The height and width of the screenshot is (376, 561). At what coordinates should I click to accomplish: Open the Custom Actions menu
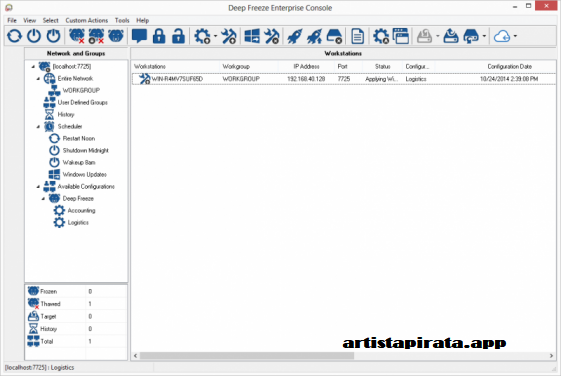87,20
